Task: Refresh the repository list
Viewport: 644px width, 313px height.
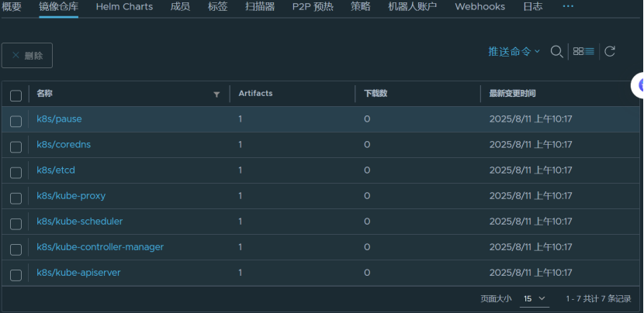Action: (610, 51)
